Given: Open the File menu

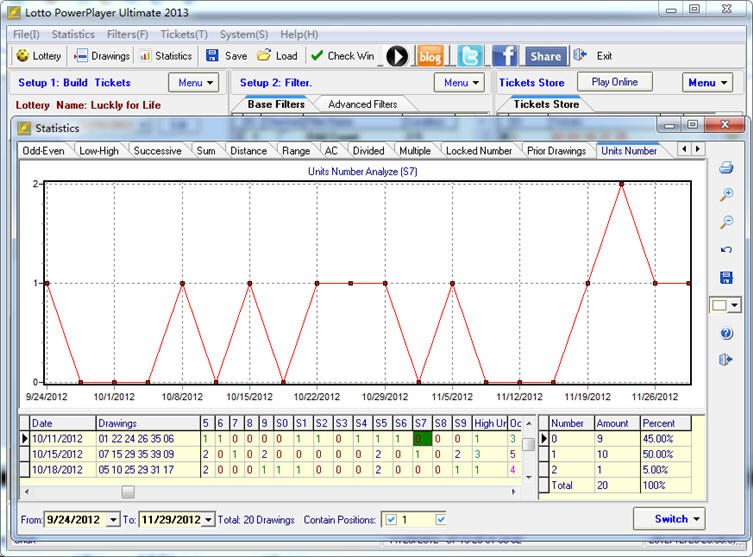Looking at the screenshot, I should (x=26, y=35).
